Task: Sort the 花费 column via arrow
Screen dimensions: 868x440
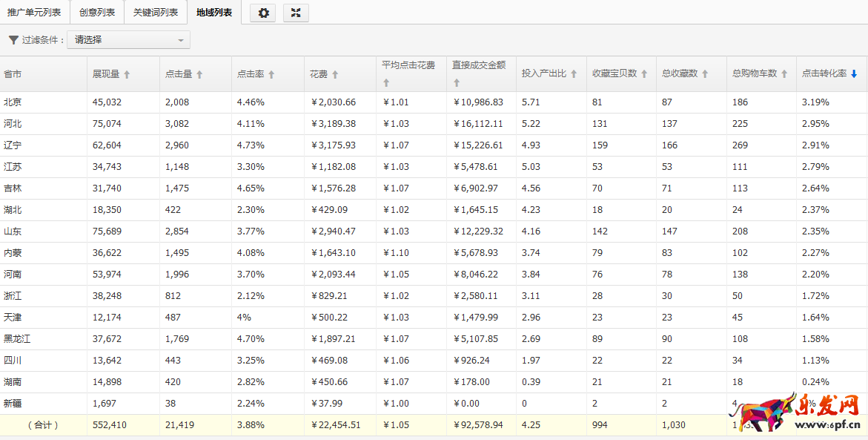Action: 335,74
